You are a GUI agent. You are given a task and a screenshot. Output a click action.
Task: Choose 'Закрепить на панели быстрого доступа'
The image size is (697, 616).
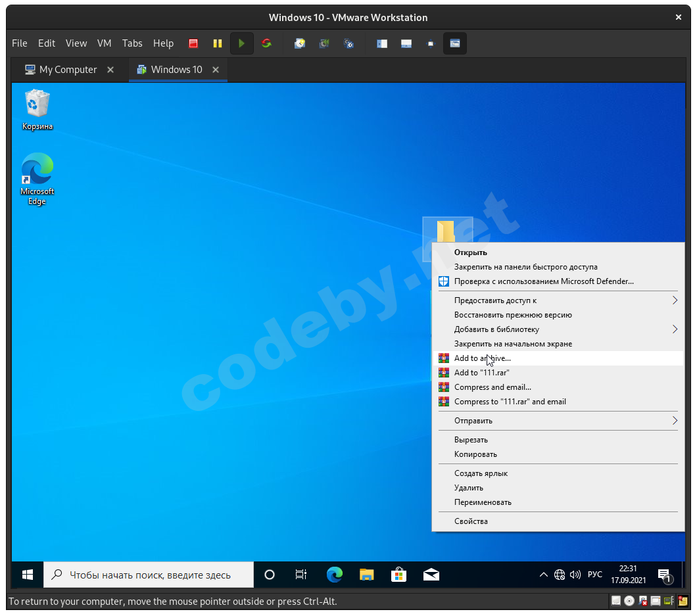pyautogui.click(x=558, y=267)
